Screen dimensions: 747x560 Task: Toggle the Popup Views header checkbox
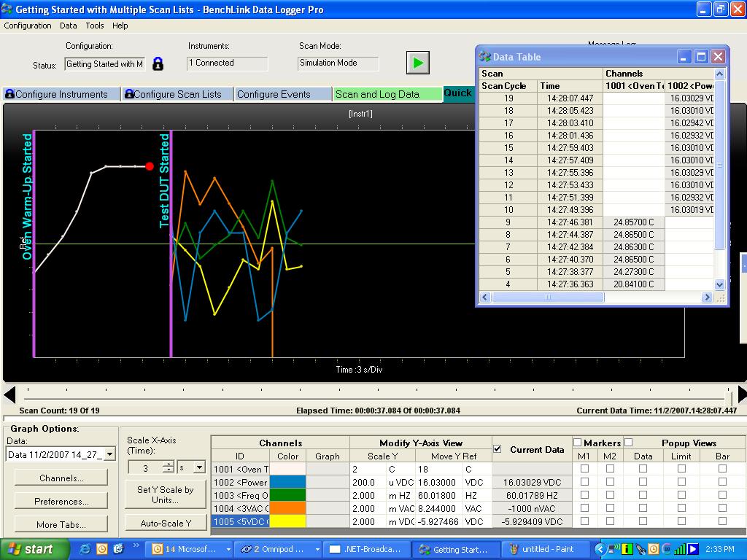click(628, 443)
